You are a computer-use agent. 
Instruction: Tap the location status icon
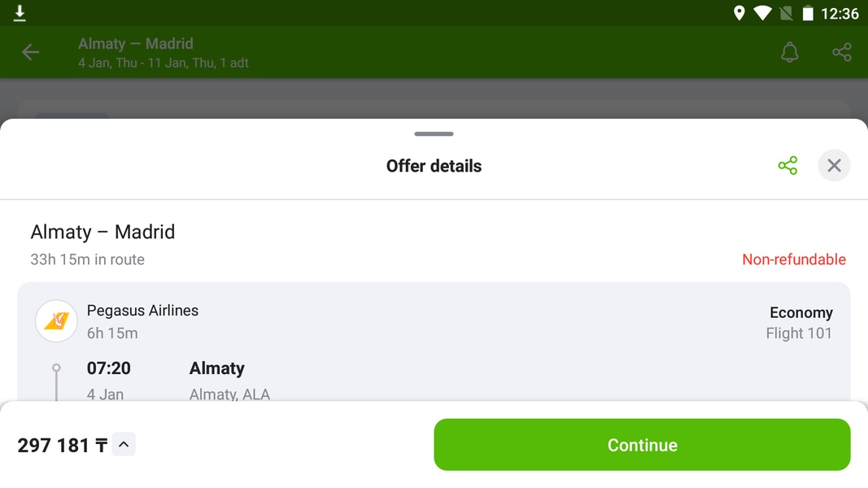coord(739,13)
